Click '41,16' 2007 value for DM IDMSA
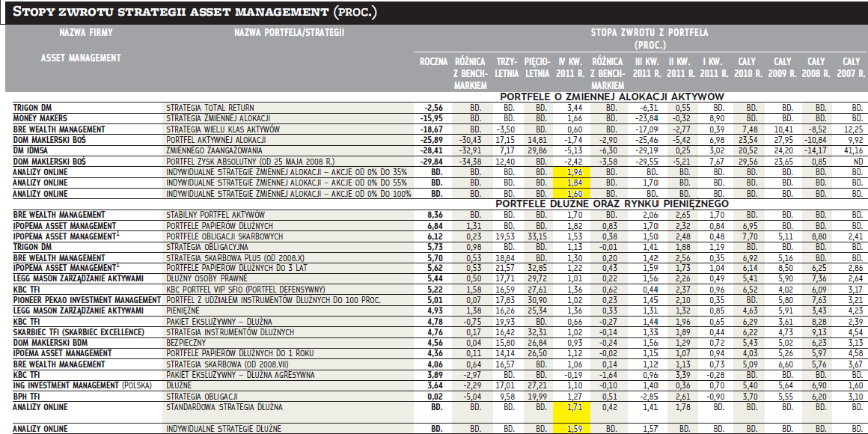The height and width of the screenshot is (434, 868). (x=853, y=150)
